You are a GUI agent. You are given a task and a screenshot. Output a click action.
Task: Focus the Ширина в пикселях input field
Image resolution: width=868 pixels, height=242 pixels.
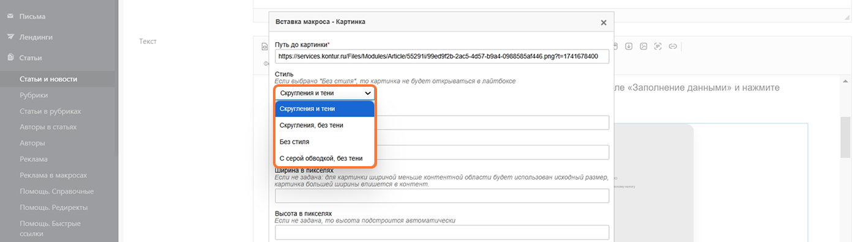click(x=442, y=196)
